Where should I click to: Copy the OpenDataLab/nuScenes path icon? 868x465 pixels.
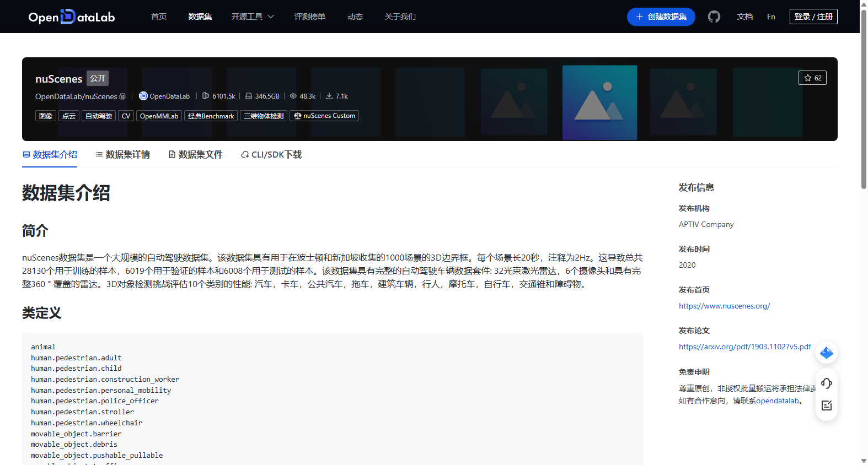click(x=122, y=96)
